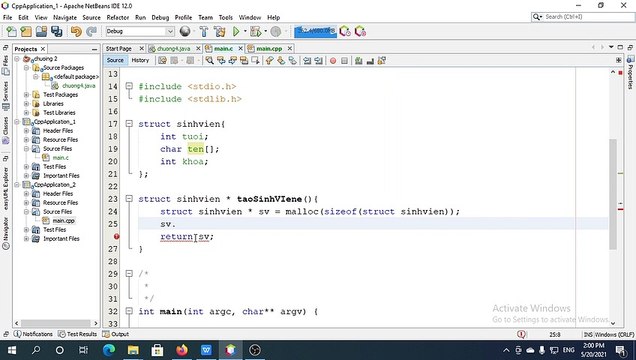
Task: Click the Next Bookmark icon
Action: 281,60
